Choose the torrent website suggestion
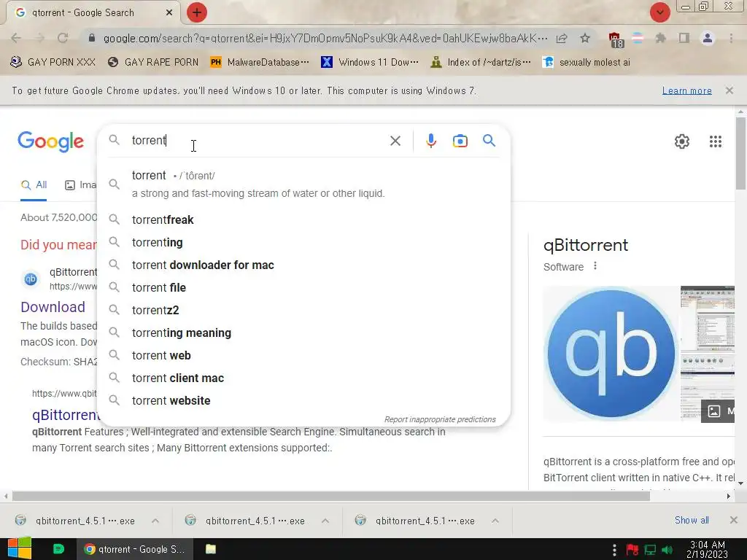 (x=304, y=400)
